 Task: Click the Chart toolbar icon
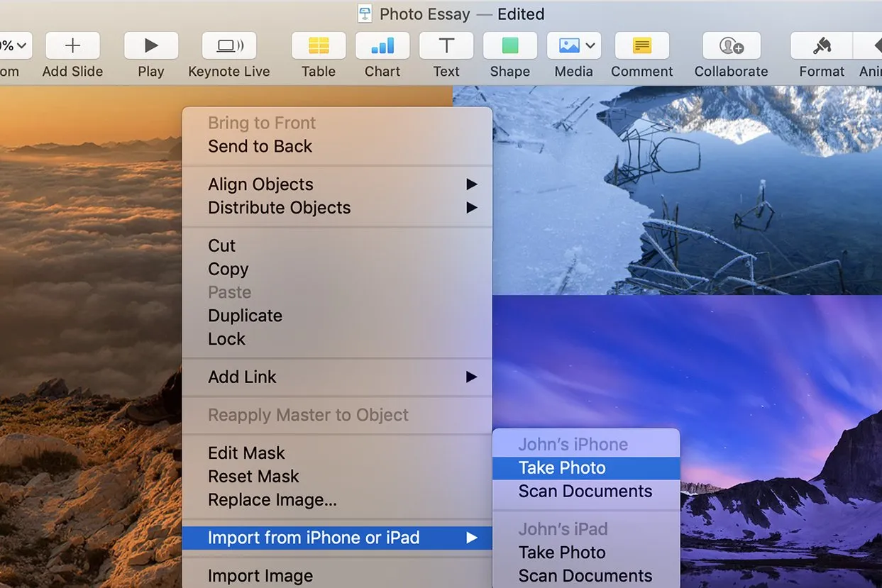point(382,46)
